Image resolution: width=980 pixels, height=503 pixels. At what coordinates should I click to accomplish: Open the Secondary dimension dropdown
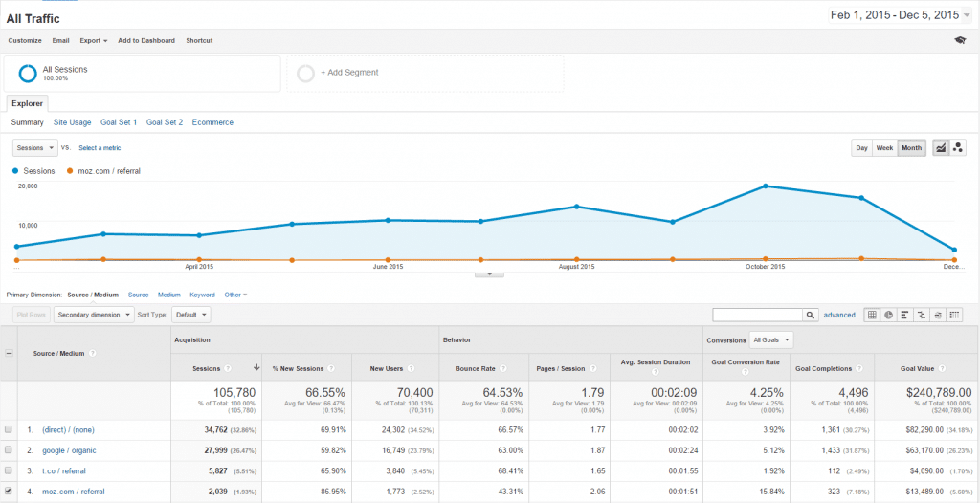pos(94,315)
